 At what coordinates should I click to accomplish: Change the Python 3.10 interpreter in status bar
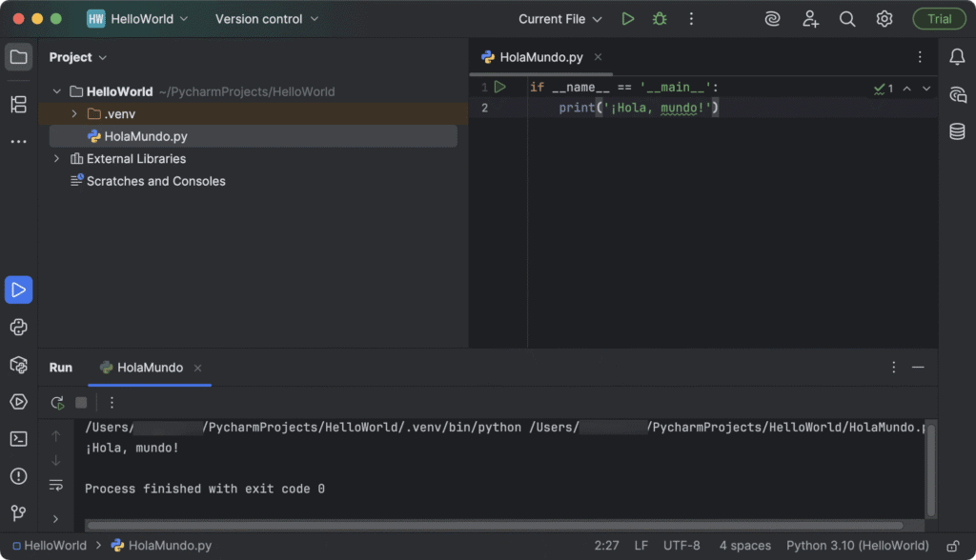857,545
